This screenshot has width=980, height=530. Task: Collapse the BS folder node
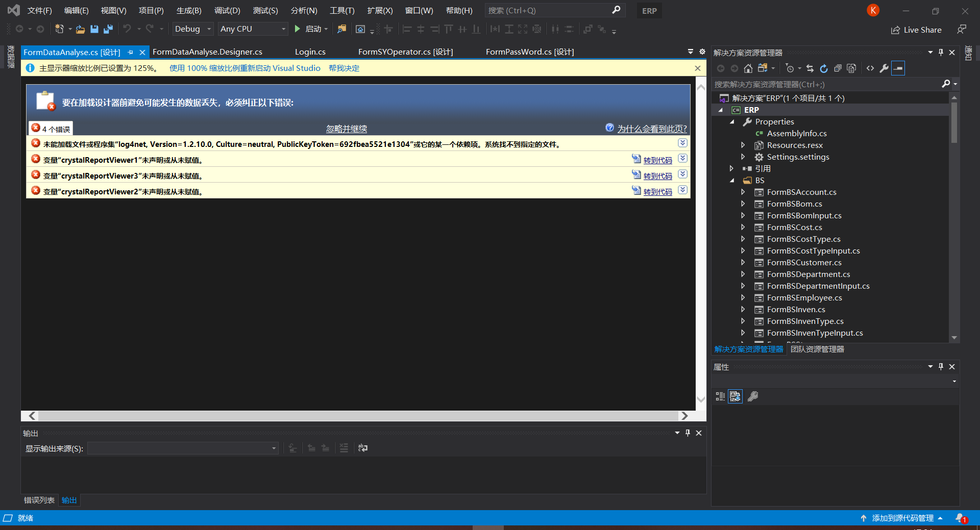point(732,180)
